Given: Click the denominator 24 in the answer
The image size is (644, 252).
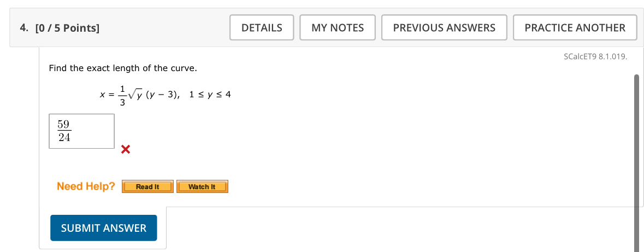Looking at the screenshot, I should [x=64, y=138].
